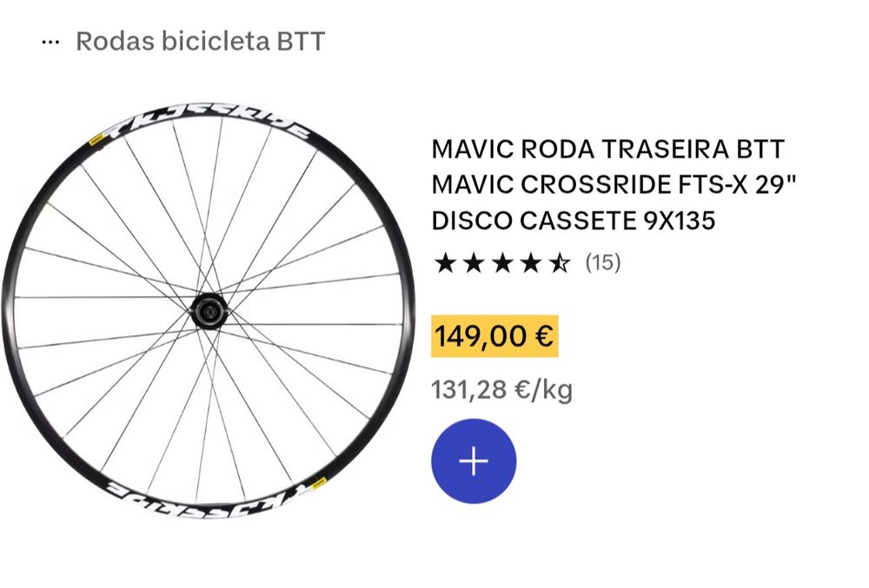Click the highlighted 149,00 € price
This screenshot has height=588, width=869.
pyautogui.click(x=494, y=336)
